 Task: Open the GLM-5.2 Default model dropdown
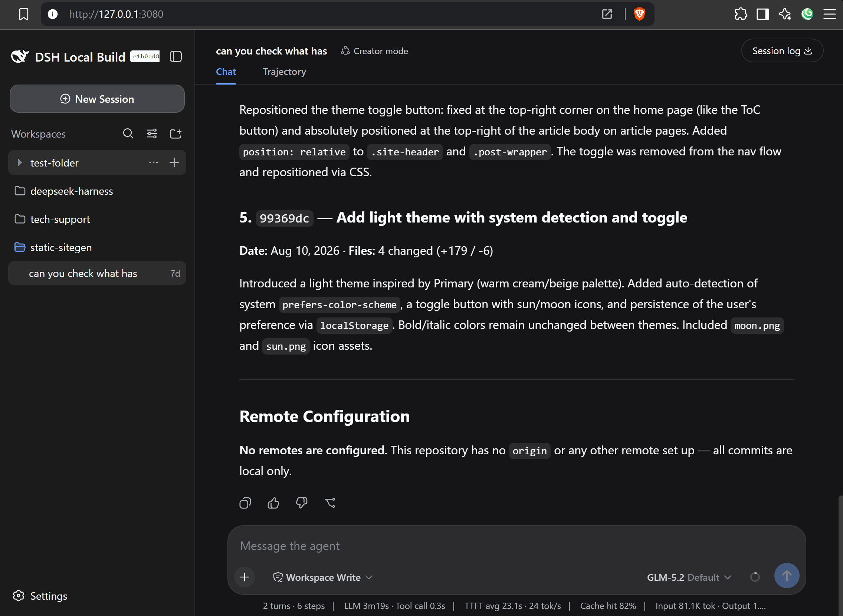tap(689, 577)
